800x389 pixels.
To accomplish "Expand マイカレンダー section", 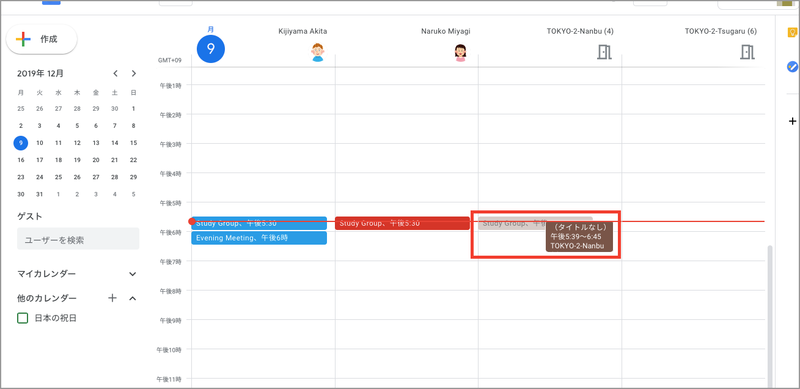I will click(133, 274).
